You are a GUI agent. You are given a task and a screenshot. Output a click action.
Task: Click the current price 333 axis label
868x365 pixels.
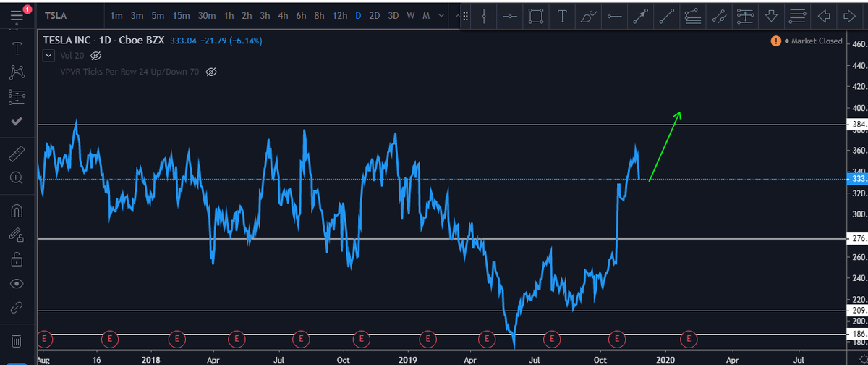pos(857,178)
